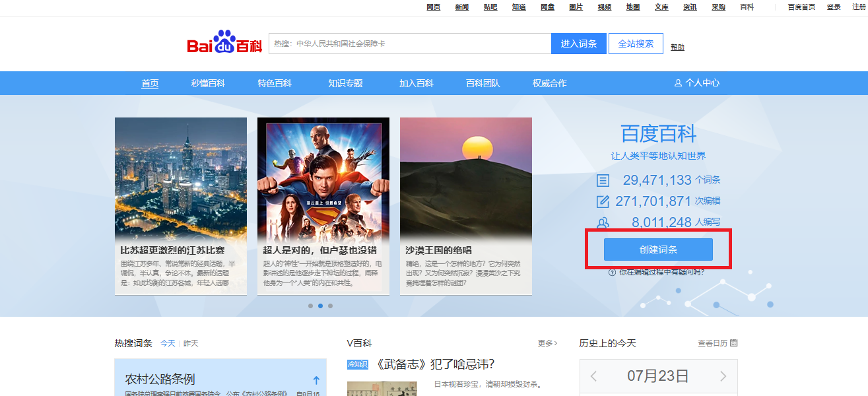Open the 秒懂百科 navigation tab

click(x=208, y=83)
